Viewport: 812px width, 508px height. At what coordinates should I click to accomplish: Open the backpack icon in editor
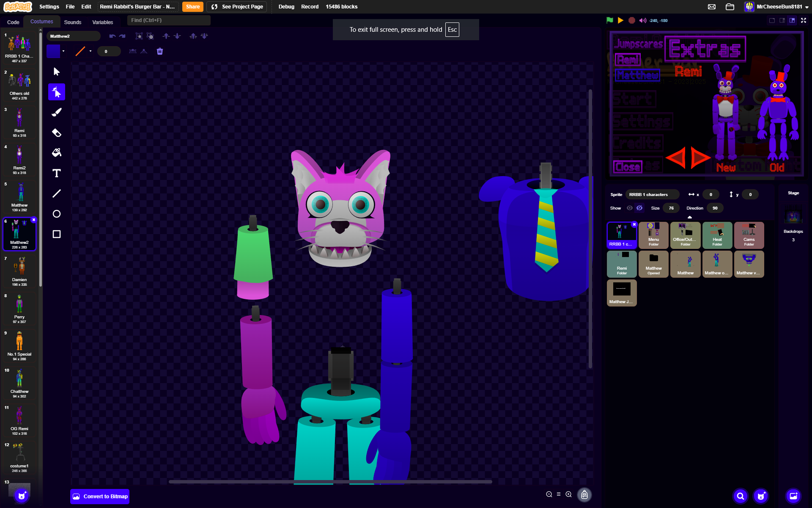(x=584, y=494)
